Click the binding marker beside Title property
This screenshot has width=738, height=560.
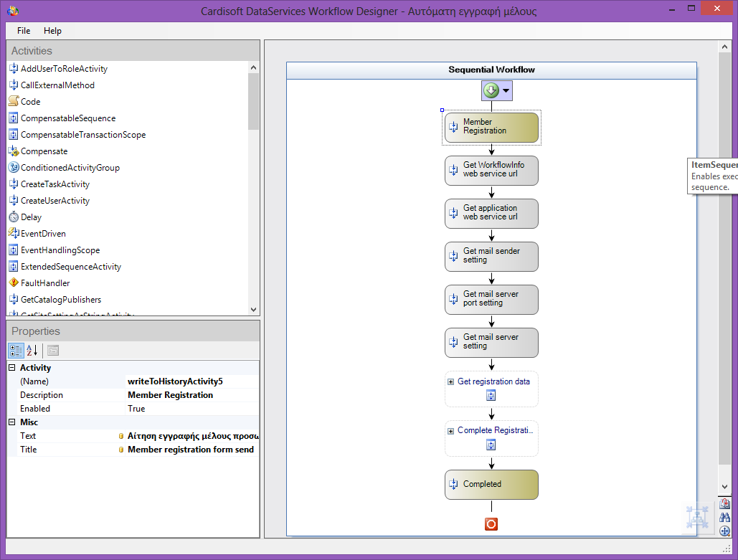[121, 450]
